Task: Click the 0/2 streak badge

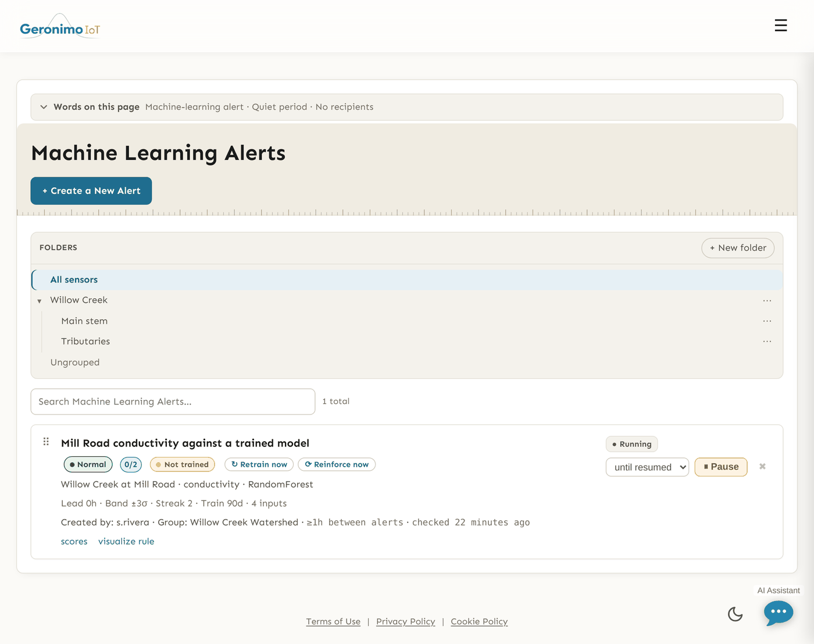Action: pos(131,464)
